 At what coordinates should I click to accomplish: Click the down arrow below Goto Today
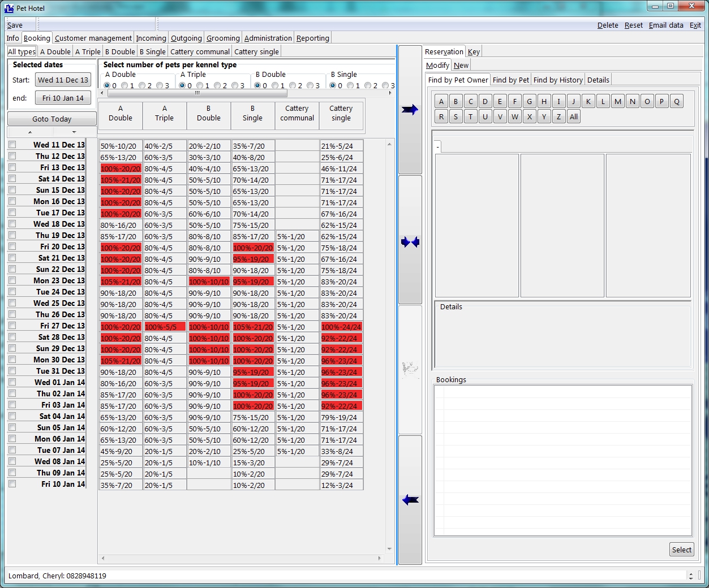[x=74, y=132]
